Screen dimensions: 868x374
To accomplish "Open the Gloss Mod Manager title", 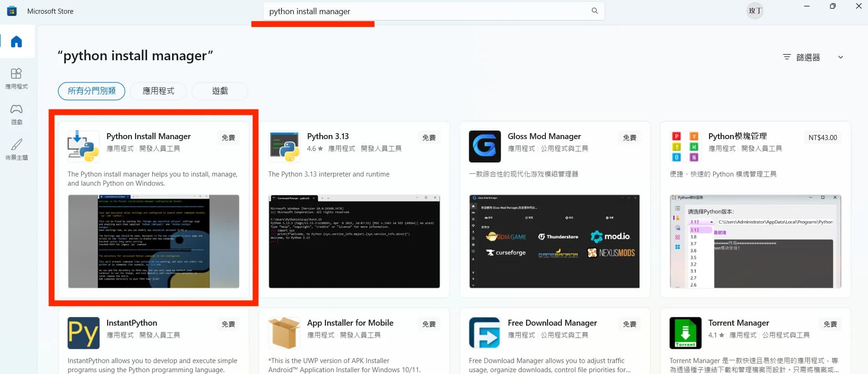I will pyautogui.click(x=544, y=136).
